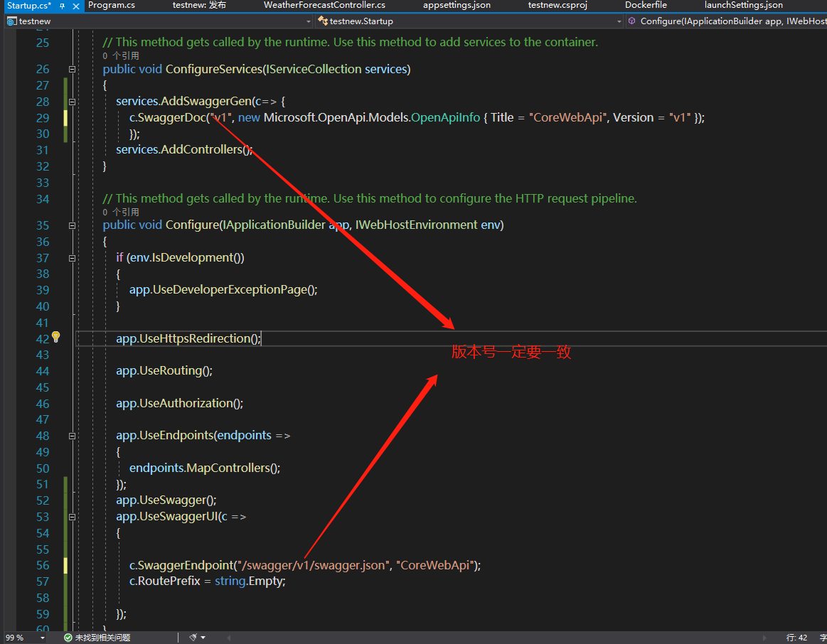Open the testnew project dropdown in the navigation bar

307,21
